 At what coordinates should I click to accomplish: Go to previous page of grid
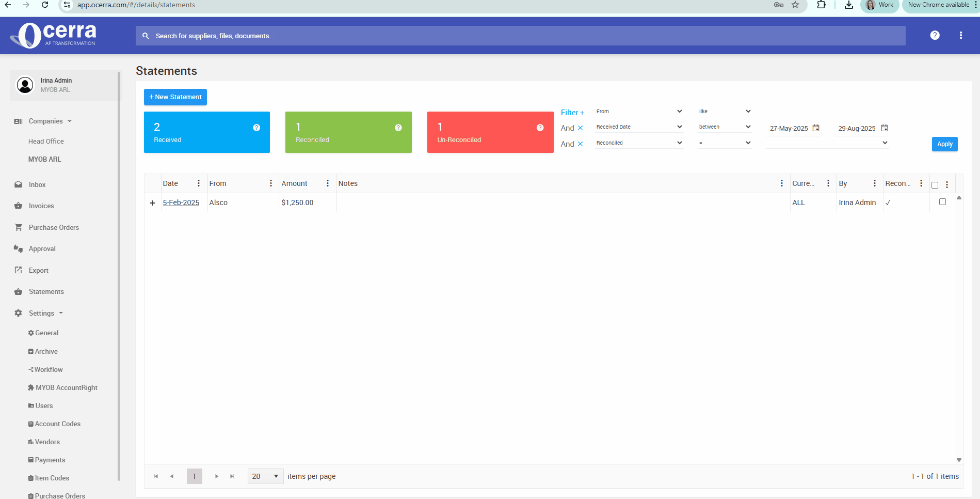click(x=172, y=476)
